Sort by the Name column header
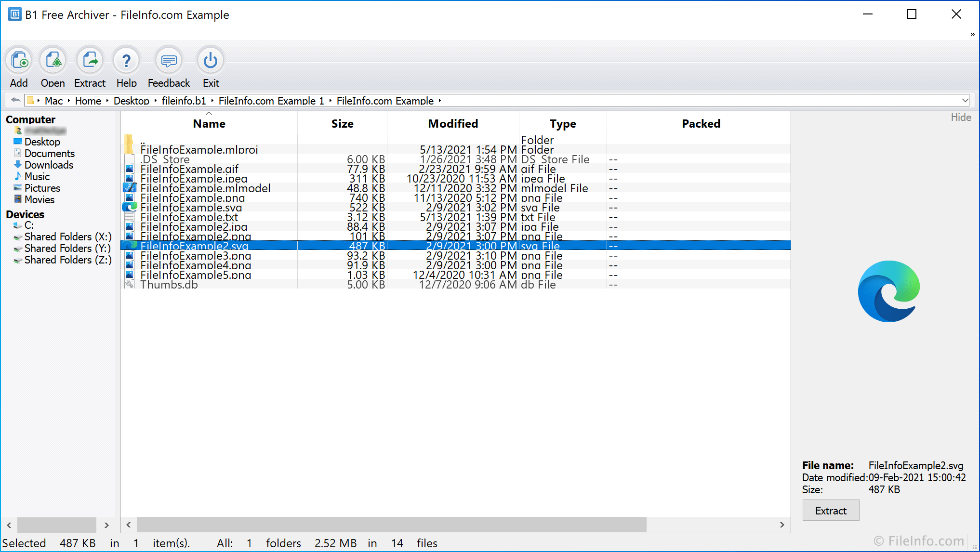This screenshot has width=980, height=552. click(x=209, y=124)
